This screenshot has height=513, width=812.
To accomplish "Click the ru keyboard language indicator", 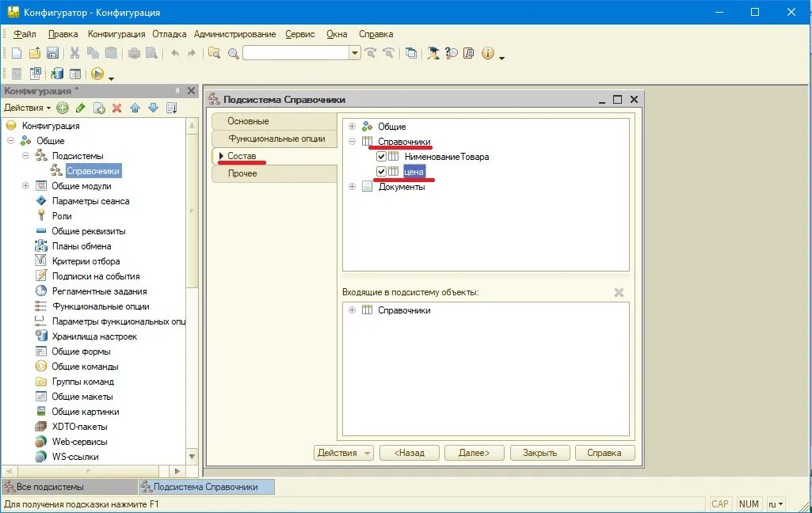I will click(776, 503).
